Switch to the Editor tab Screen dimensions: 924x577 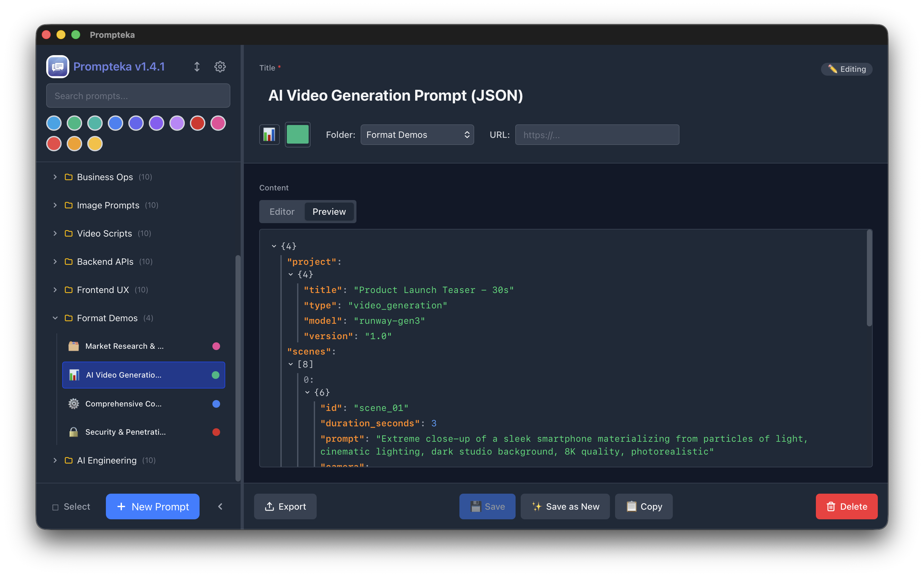coord(282,212)
